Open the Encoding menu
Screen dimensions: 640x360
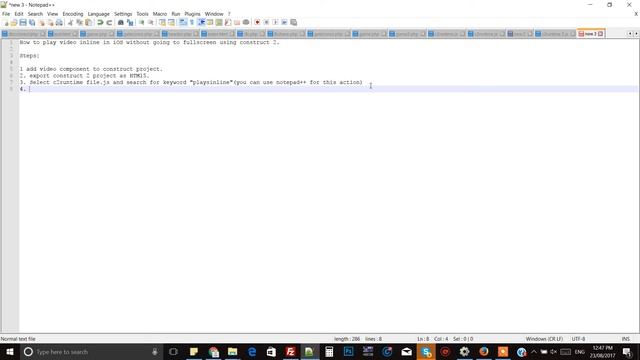(73, 14)
